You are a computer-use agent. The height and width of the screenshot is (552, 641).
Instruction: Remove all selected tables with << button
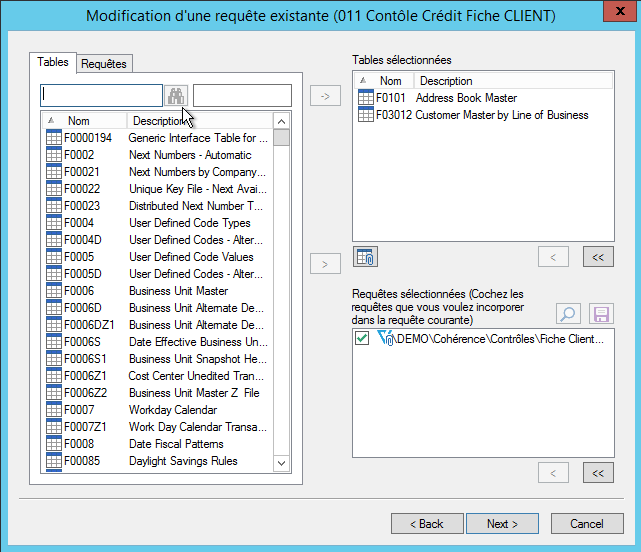598,257
